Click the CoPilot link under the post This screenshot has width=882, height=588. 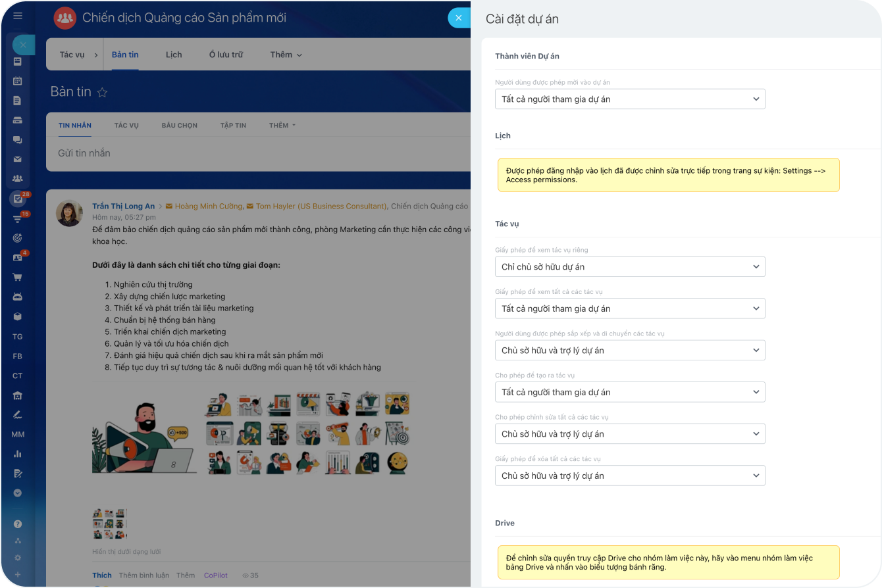coord(215,576)
